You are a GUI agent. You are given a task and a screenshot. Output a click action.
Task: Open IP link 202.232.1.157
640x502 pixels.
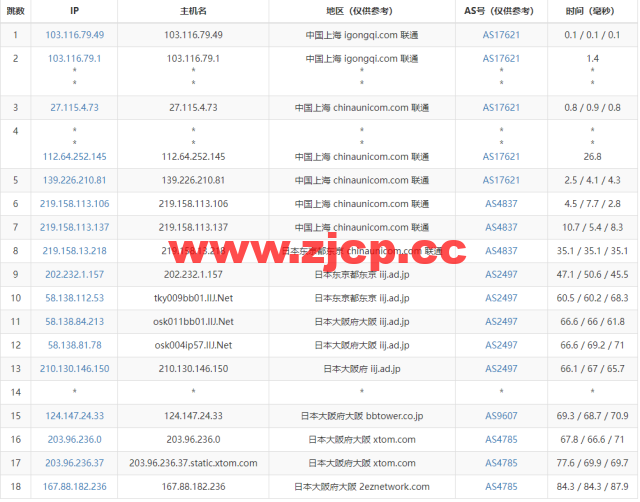click(75, 275)
